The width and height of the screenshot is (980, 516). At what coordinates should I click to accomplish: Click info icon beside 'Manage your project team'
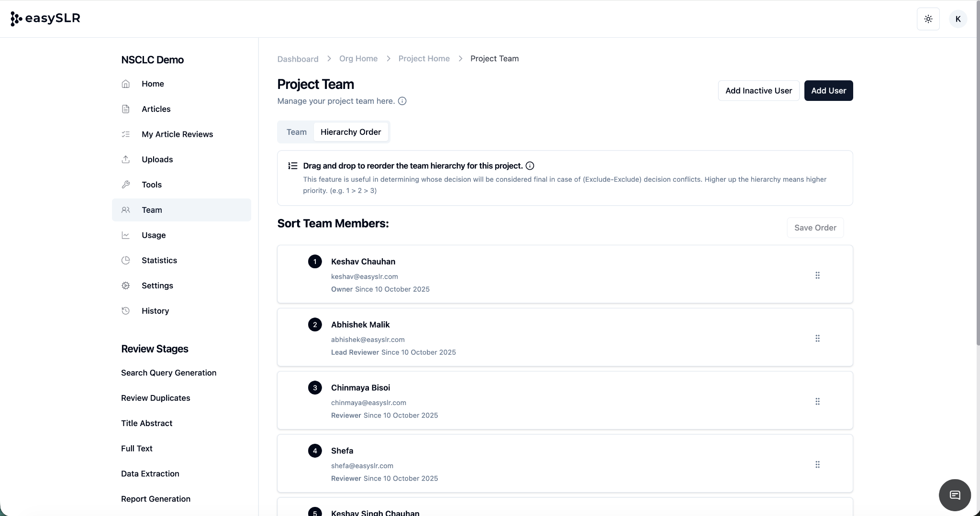pyautogui.click(x=402, y=101)
